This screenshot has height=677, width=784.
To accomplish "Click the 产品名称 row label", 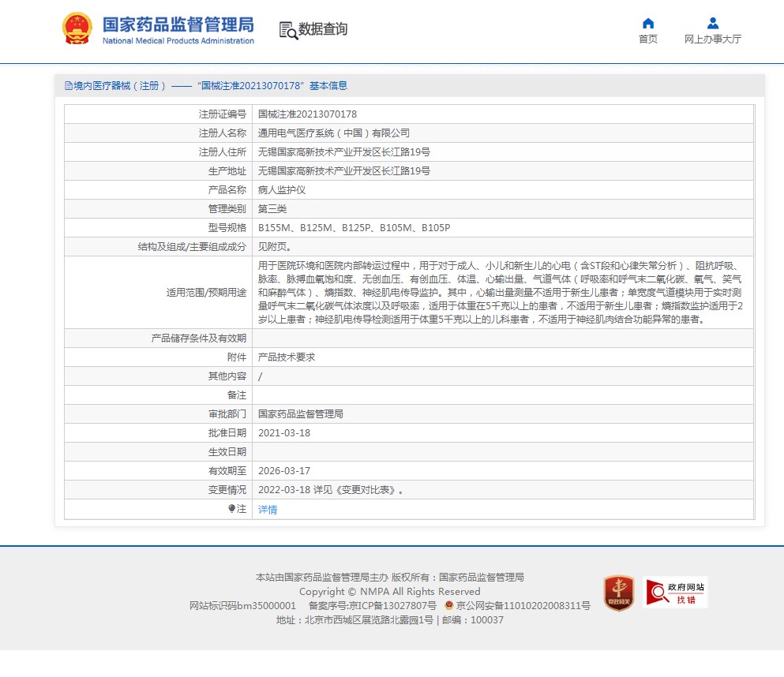I will point(227,190).
